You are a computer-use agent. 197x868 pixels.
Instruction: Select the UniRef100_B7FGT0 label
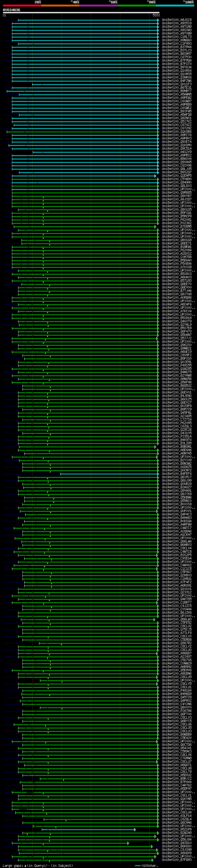tap(177, 64)
